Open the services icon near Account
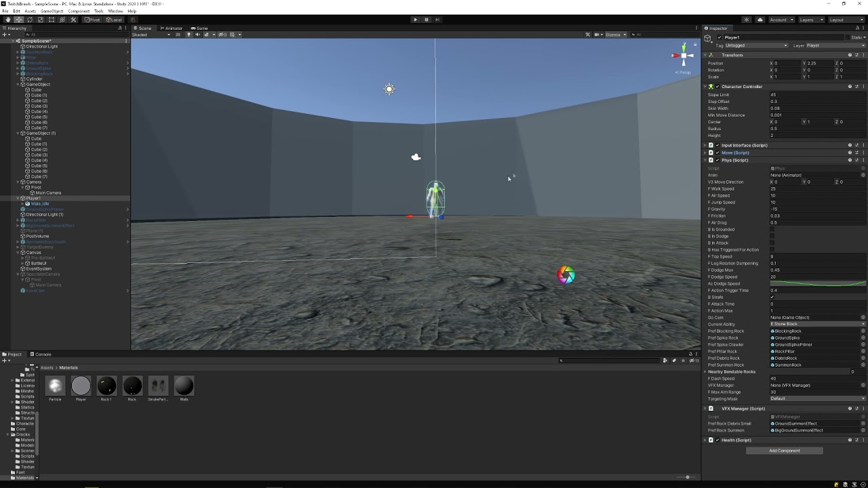Viewport: 868px width, 488px height. click(x=747, y=20)
